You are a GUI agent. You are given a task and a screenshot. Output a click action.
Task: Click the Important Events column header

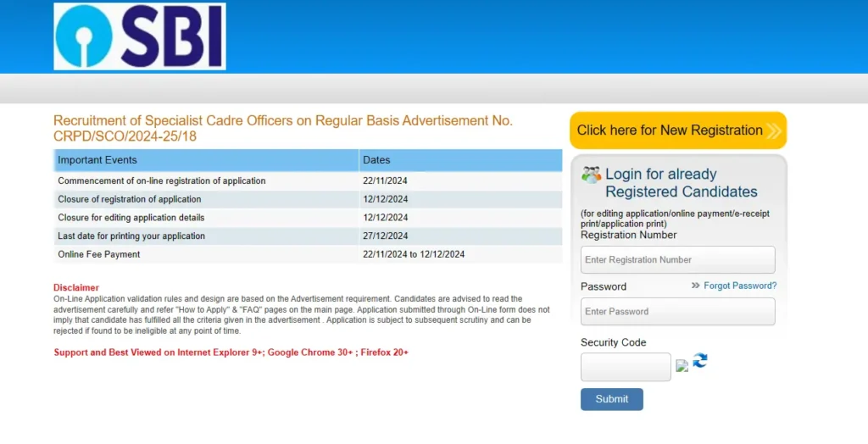point(97,160)
